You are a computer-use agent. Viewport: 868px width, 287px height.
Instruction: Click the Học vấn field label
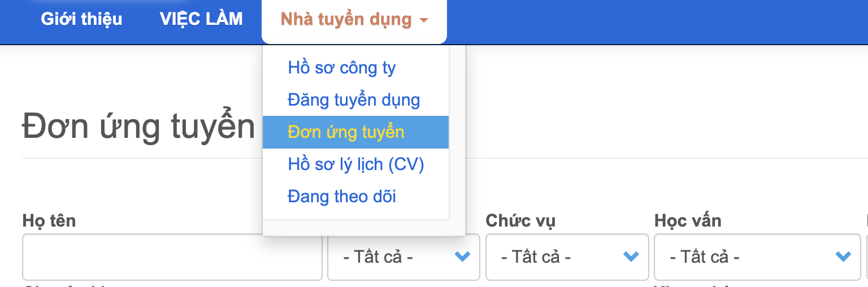(x=688, y=220)
